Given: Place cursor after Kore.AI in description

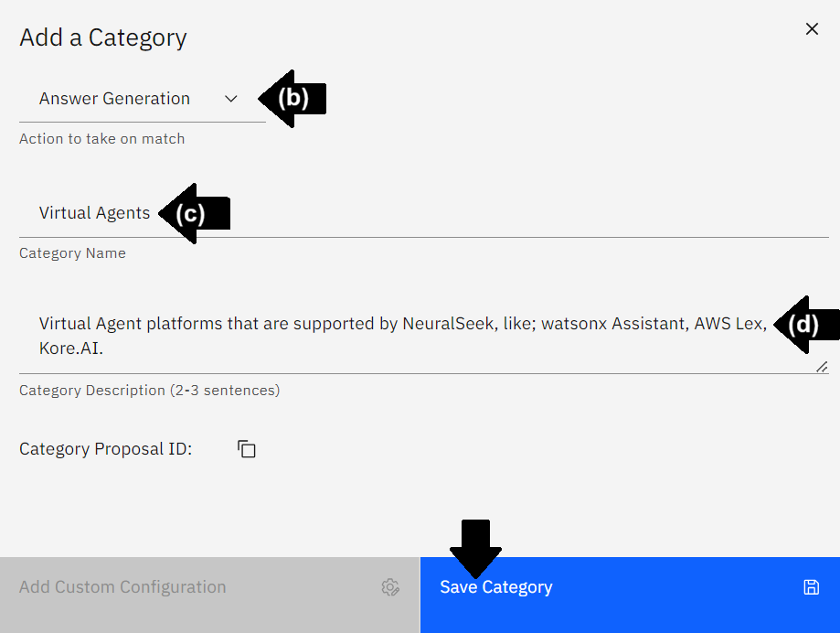Looking at the screenshot, I should coord(104,349).
